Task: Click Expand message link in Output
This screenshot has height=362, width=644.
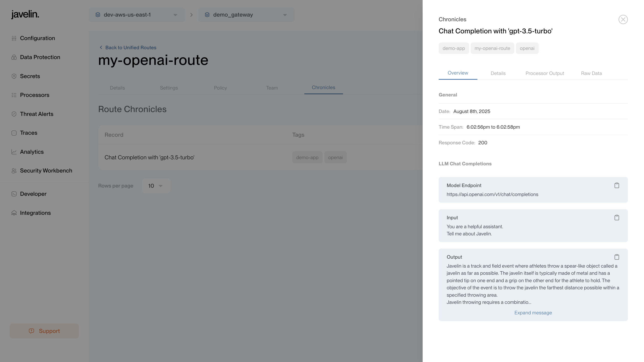Action: (x=533, y=313)
